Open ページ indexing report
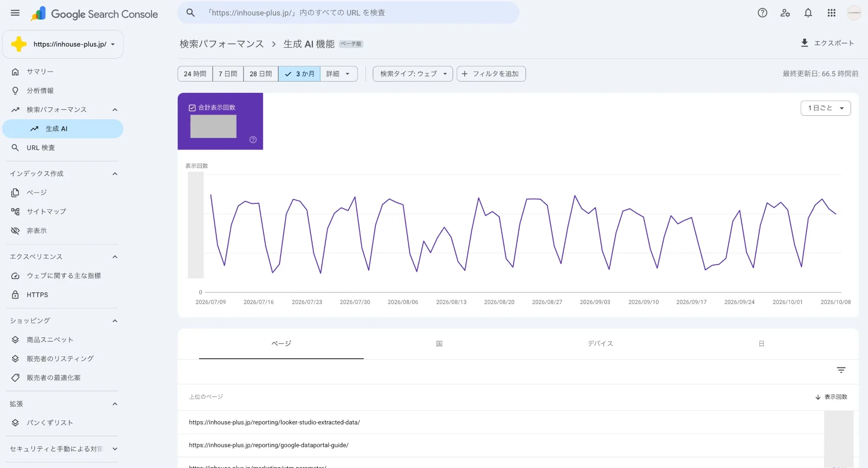The height and width of the screenshot is (468, 868). click(x=62, y=193)
